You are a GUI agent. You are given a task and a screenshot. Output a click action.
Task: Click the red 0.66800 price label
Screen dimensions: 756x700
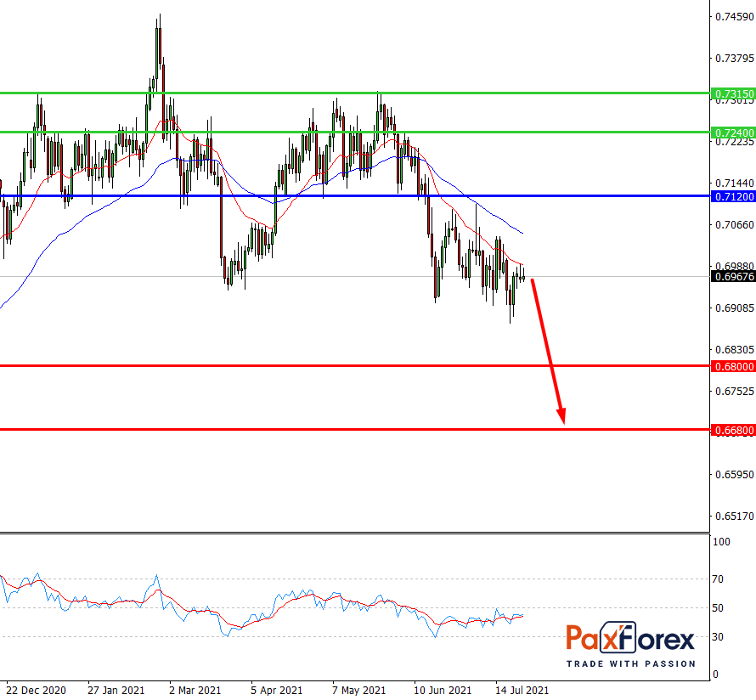point(733,430)
